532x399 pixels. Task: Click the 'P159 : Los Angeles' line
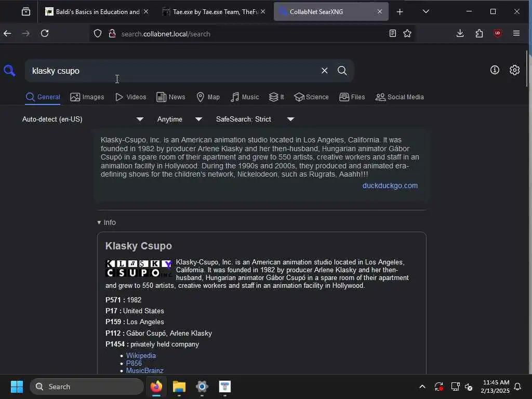pyautogui.click(x=135, y=322)
